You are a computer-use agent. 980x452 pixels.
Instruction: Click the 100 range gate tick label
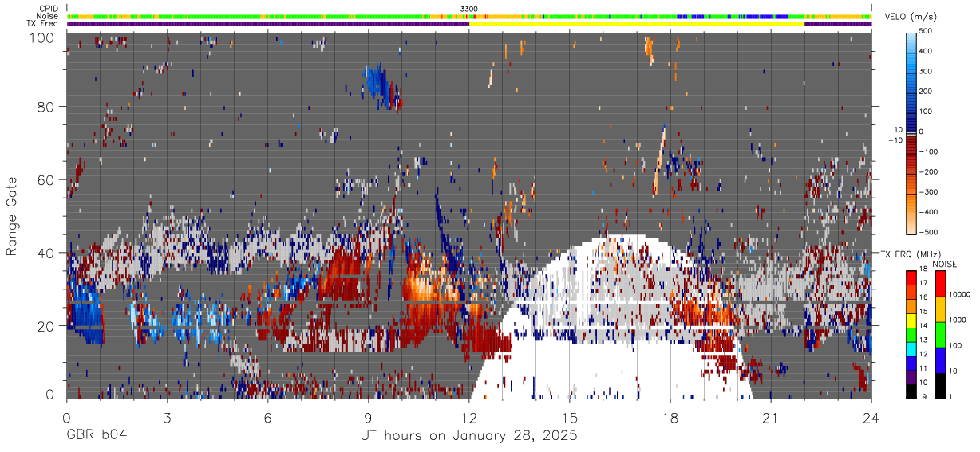[x=43, y=37]
